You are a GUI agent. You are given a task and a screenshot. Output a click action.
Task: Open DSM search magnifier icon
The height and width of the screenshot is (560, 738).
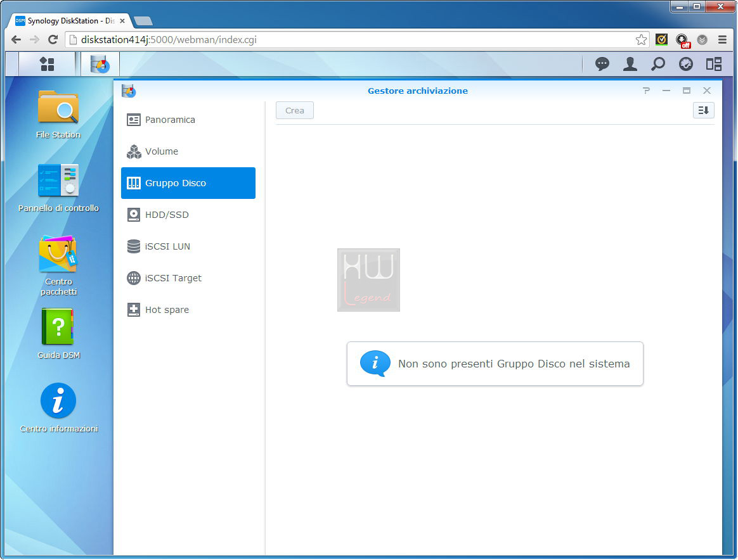click(x=658, y=64)
